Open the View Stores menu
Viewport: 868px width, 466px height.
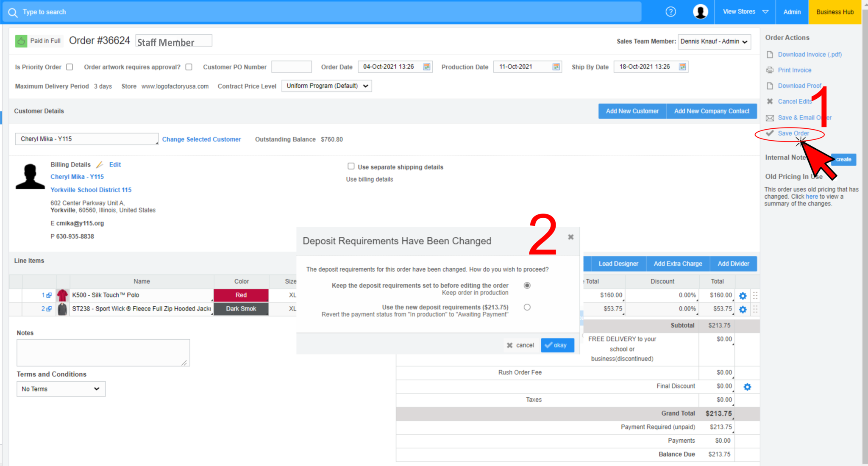[x=745, y=12]
